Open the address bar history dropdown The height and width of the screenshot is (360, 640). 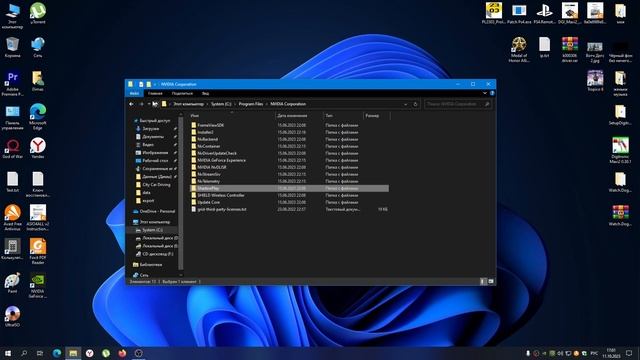[405, 104]
